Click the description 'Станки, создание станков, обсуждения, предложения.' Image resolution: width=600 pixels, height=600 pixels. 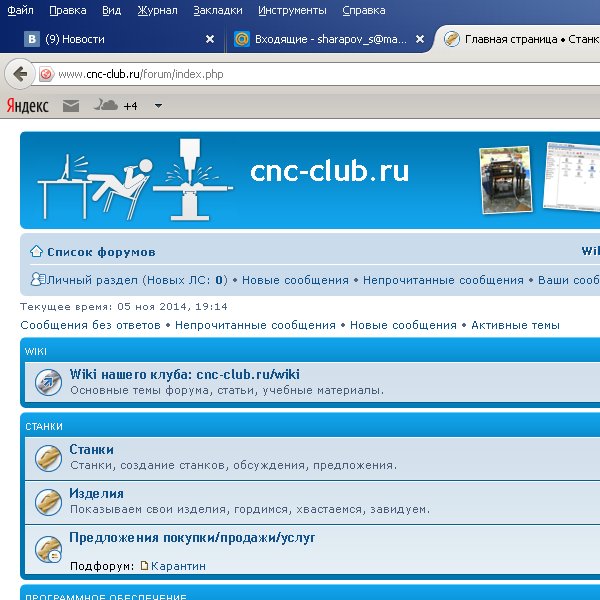[x=233, y=465]
